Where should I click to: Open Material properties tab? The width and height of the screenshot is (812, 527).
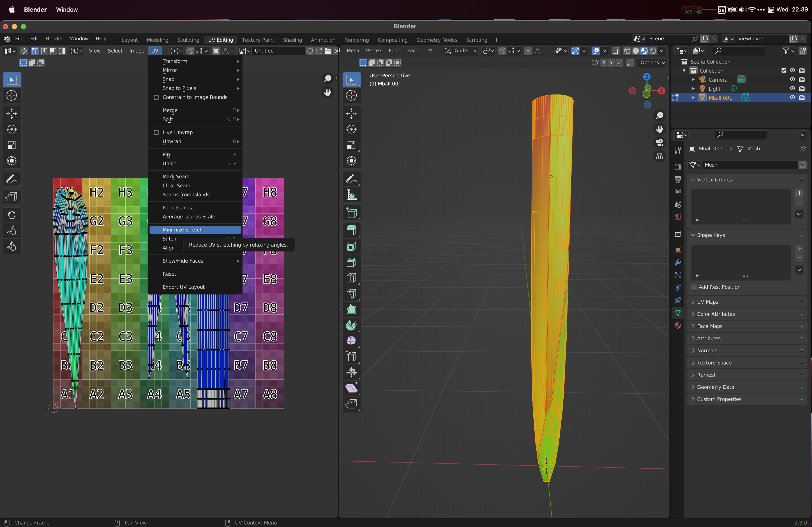click(678, 325)
